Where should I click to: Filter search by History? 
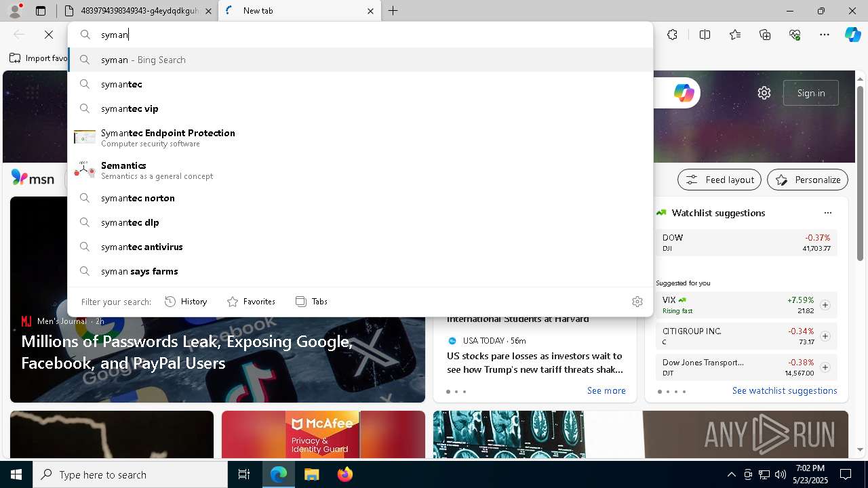pos(186,302)
